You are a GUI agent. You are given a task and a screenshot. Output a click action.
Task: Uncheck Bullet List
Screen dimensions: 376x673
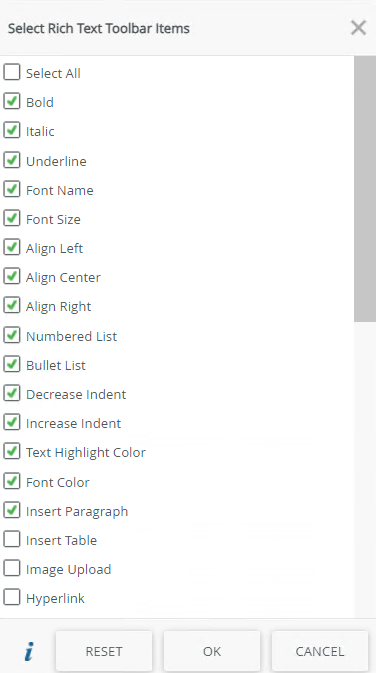(x=12, y=364)
